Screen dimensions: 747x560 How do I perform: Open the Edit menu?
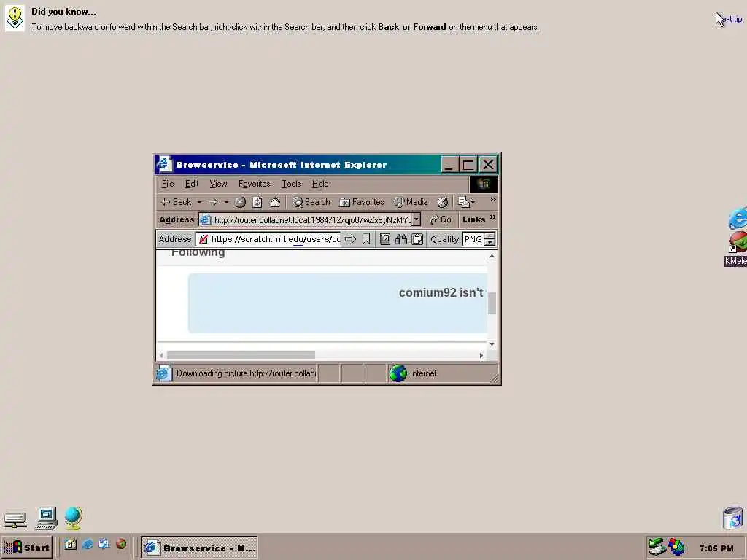[192, 184]
